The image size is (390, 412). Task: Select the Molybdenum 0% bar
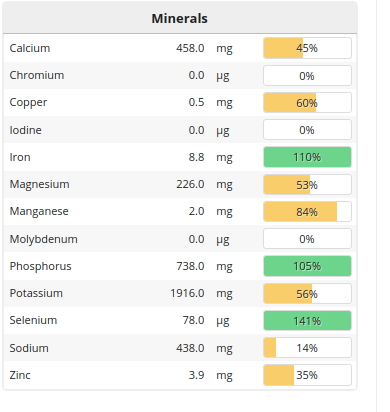[x=307, y=239]
